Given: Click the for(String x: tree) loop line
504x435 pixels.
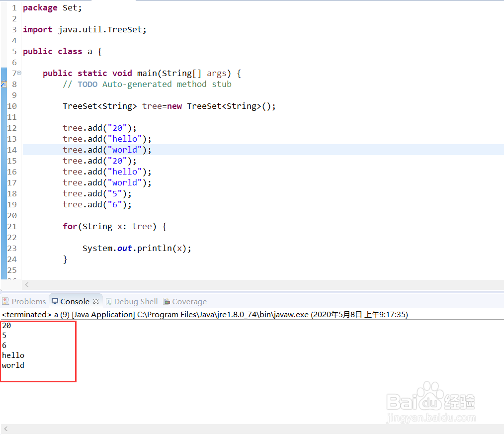Looking at the screenshot, I should coord(115,226).
